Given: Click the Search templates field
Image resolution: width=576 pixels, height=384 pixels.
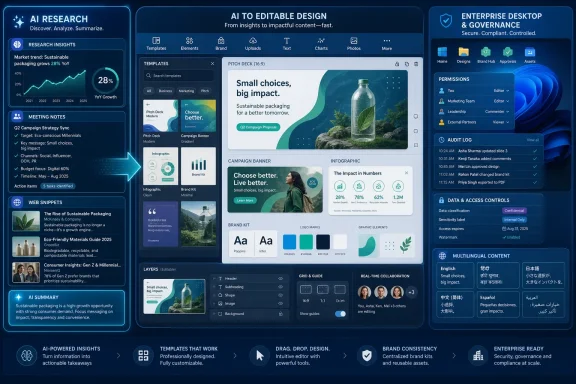Looking at the screenshot, I should coord(179,76).
